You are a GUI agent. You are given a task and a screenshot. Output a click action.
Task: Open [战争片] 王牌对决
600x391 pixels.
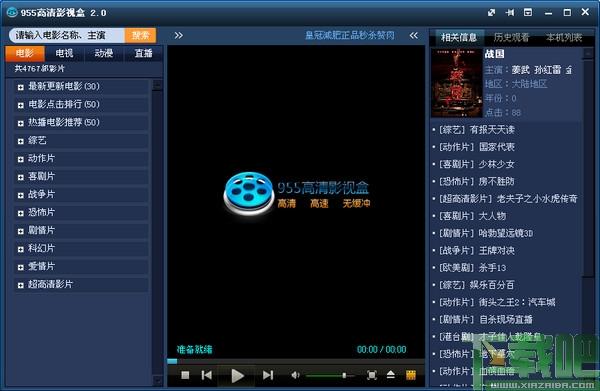pyautogui.click(x=476, y=250)
